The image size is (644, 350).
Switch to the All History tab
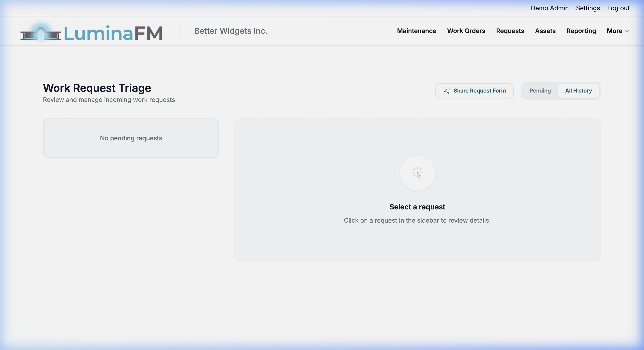point(578,91)
